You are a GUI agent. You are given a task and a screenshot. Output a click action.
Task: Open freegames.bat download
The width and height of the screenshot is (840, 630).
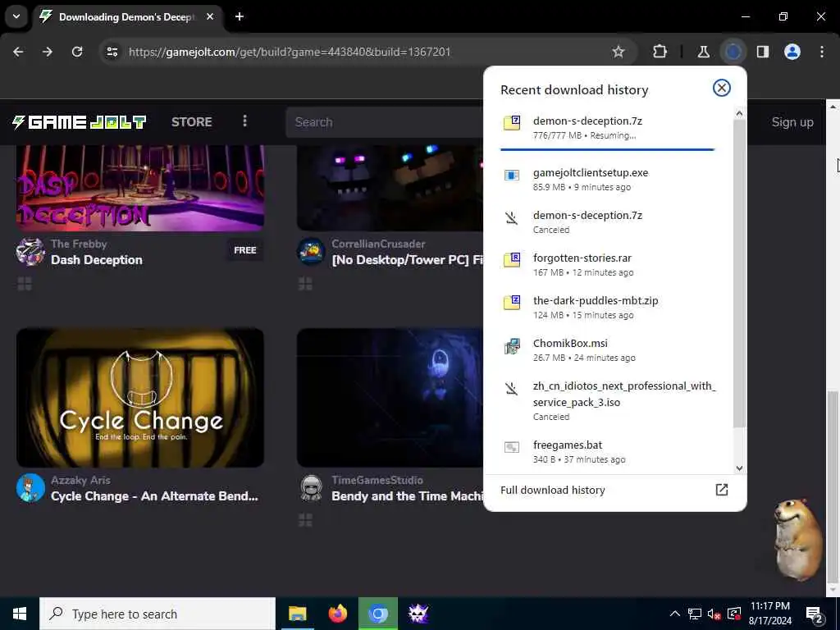[x=608, y=452]
